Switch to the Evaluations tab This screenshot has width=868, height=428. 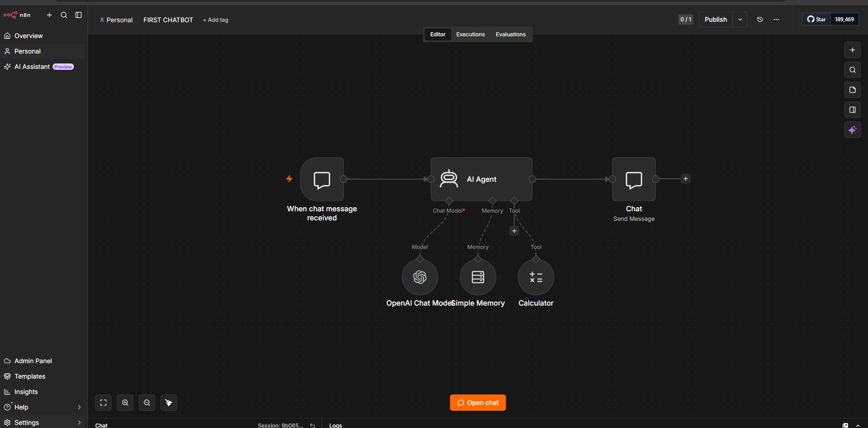[511, 34]
